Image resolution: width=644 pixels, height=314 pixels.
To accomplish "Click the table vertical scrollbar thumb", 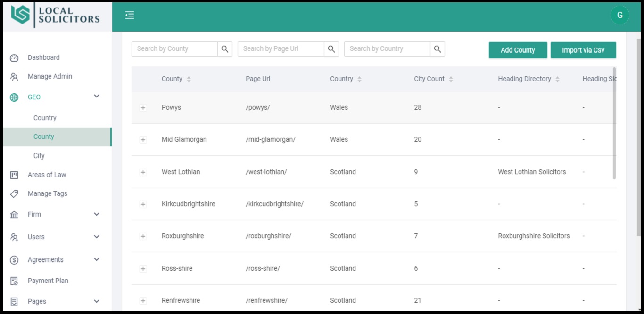I will coord(614,123).
